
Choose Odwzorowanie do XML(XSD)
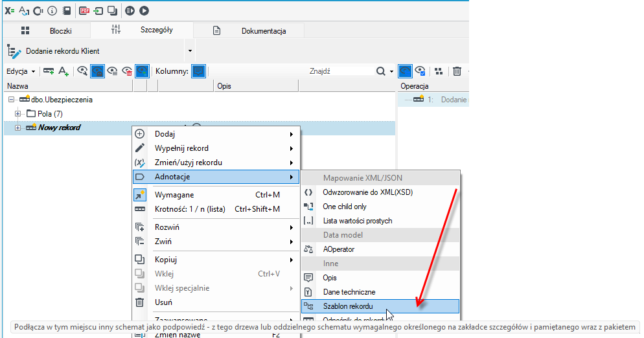point(380,192)
